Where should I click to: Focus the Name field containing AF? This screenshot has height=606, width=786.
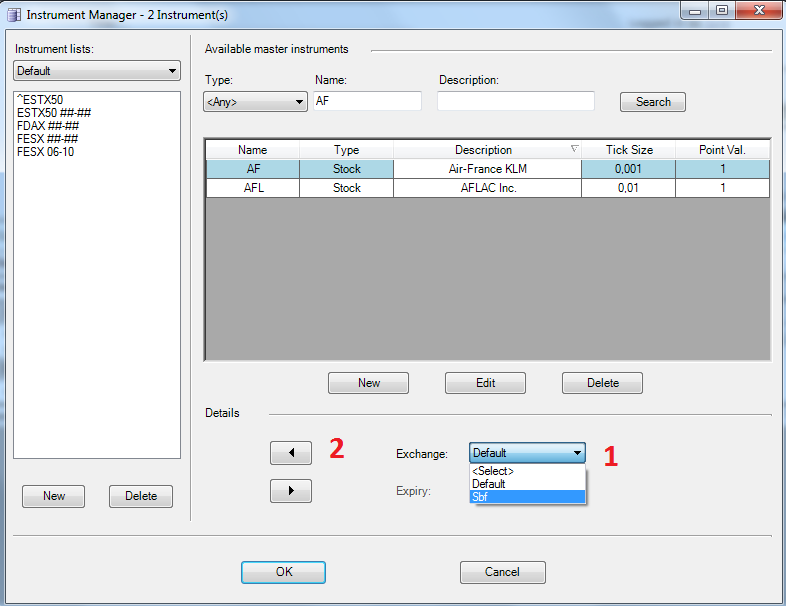(367, 101)
